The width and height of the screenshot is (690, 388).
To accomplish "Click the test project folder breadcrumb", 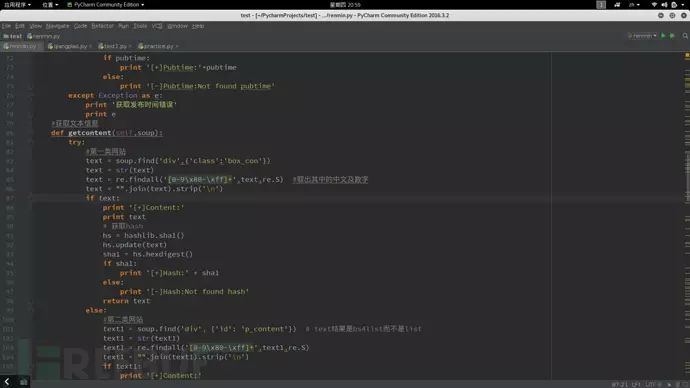I will (13, 36).
